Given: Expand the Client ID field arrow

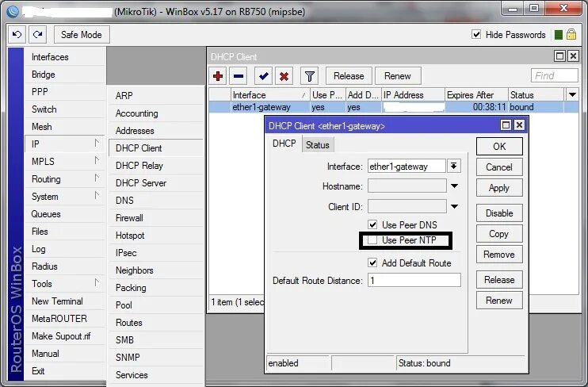Looking at the screenshot, I should pyautogui.click(x=454, y=206).
